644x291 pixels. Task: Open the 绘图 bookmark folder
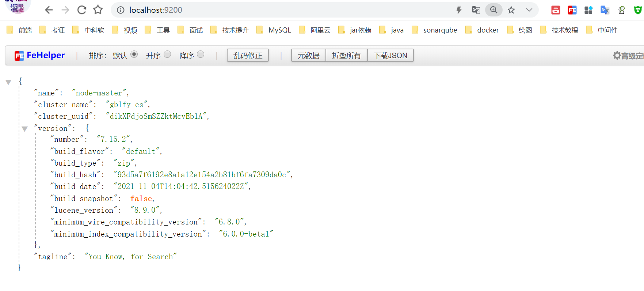pyautogui.click(x=519, y=30)
